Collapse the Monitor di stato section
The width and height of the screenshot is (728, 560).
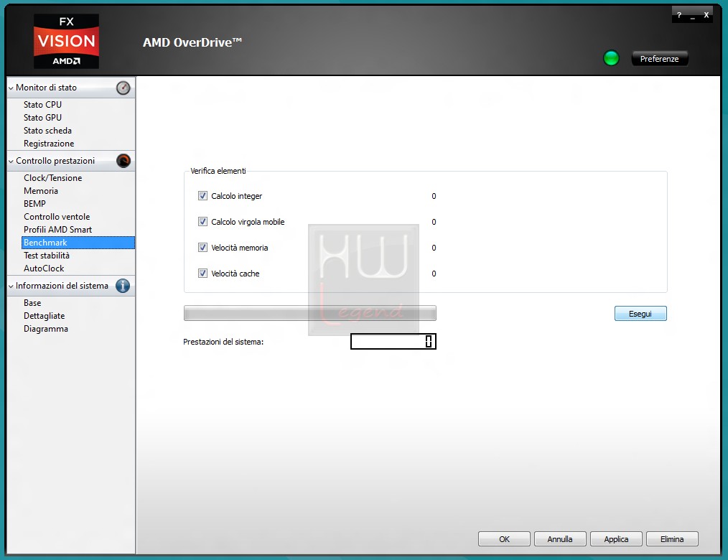11,88
